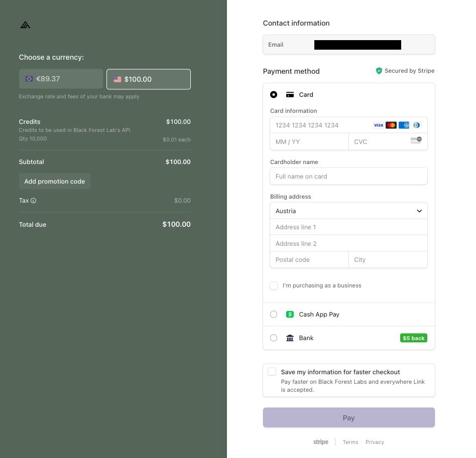Click the Visa logo in the card number field
Viewport: 476px width, 458px height.
[x=378, y=125]
